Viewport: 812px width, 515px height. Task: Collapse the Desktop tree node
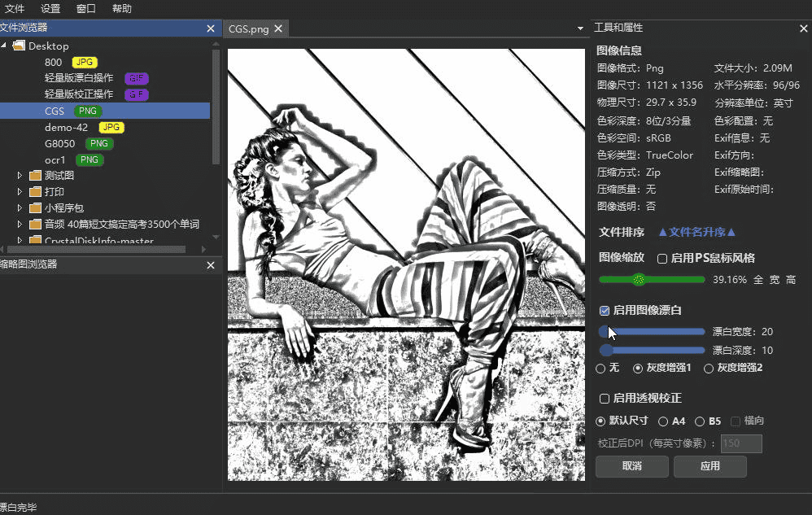4,46
